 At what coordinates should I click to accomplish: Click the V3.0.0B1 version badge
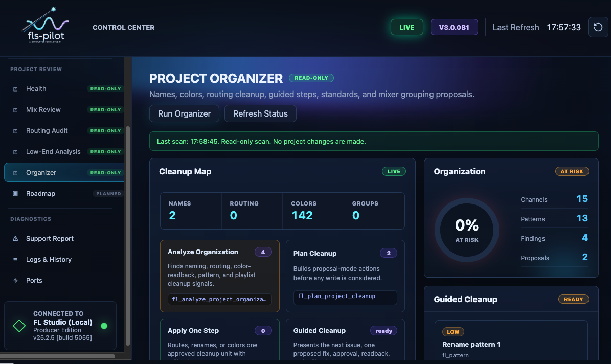454,27
